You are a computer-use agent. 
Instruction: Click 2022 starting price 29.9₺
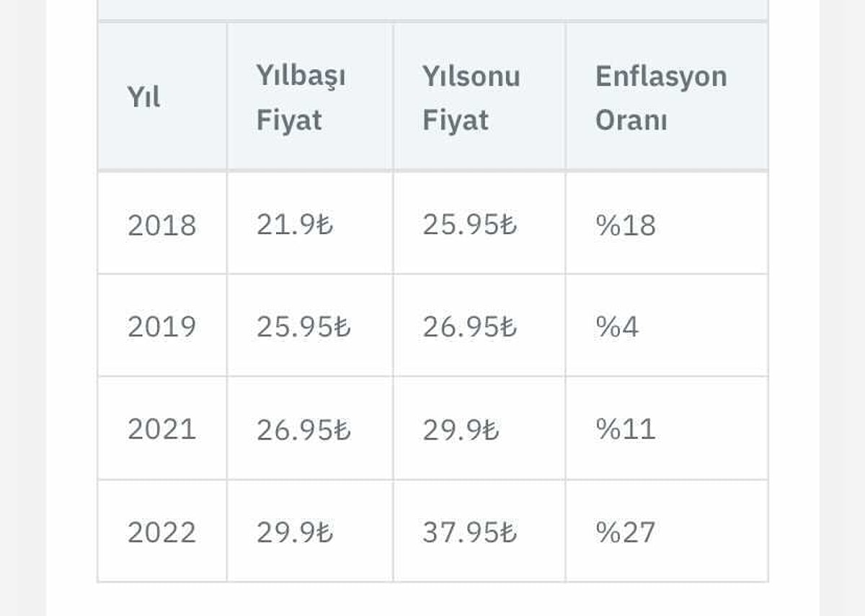point(295,532)
